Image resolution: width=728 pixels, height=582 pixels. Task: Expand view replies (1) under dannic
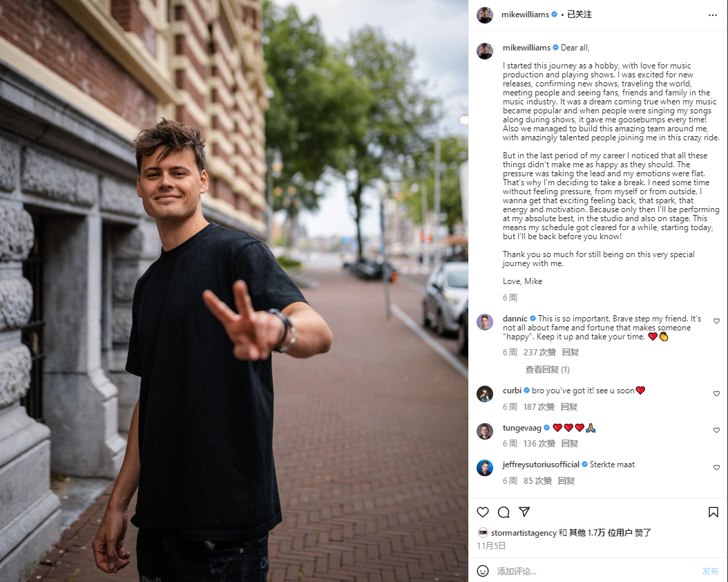tap(548, 370)
